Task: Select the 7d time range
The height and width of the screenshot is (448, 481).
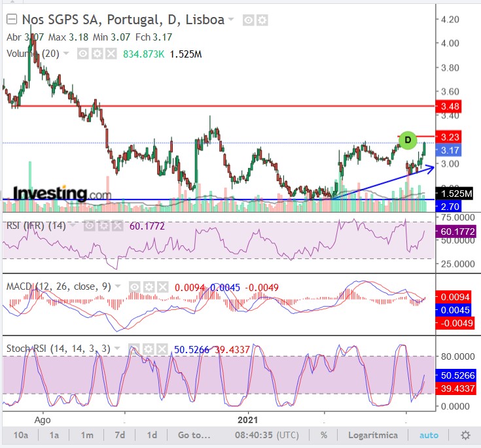Action: pos(120,435)
